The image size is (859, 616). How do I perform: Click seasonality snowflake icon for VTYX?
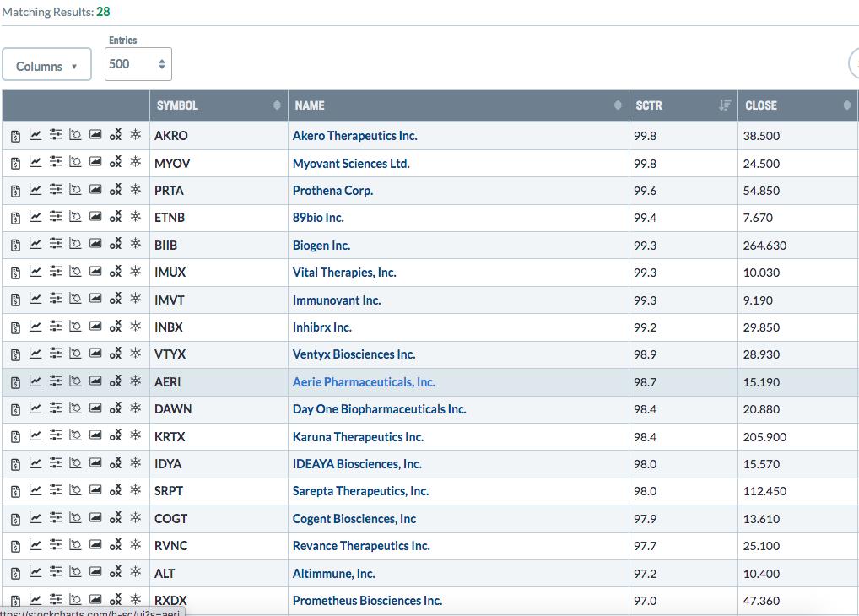point(135,354)
